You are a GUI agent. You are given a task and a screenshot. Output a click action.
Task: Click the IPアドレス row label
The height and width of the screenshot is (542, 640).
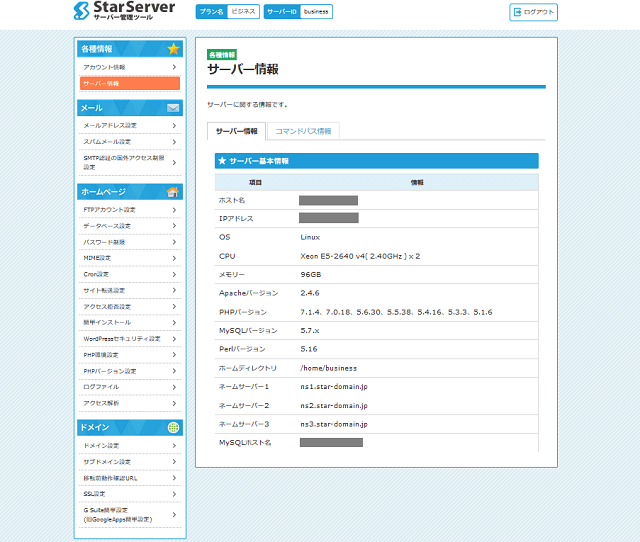(x=236, y=218)
